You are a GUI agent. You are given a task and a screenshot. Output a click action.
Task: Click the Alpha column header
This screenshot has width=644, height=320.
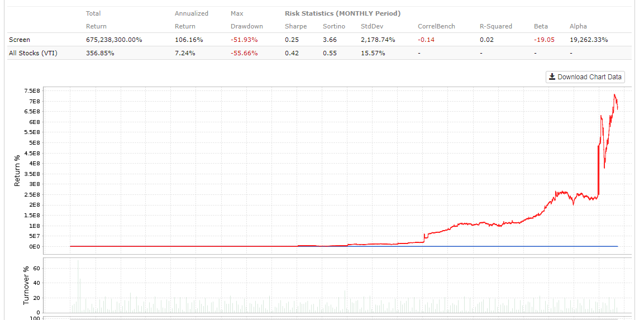point(578,26)
